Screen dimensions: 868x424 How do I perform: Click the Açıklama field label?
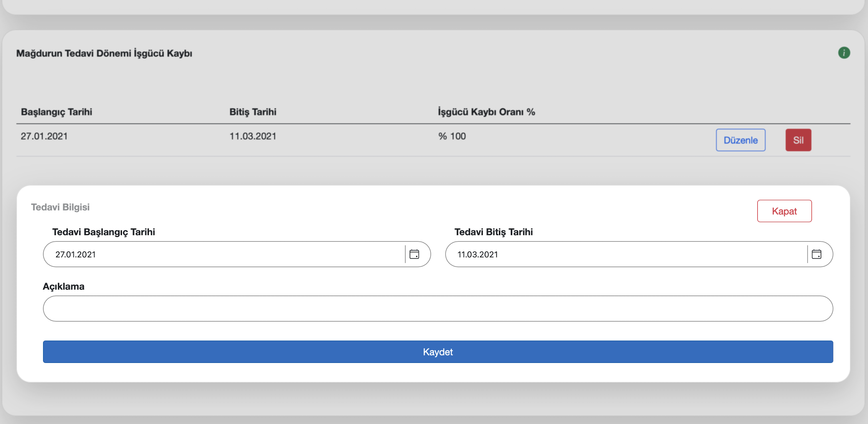click(x=63, y=287)
